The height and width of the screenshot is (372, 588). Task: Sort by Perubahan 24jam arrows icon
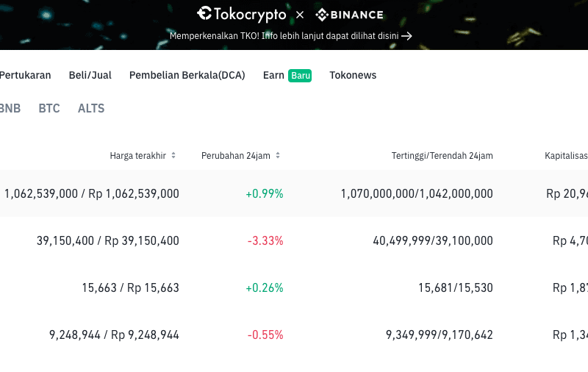click(278, 155)
